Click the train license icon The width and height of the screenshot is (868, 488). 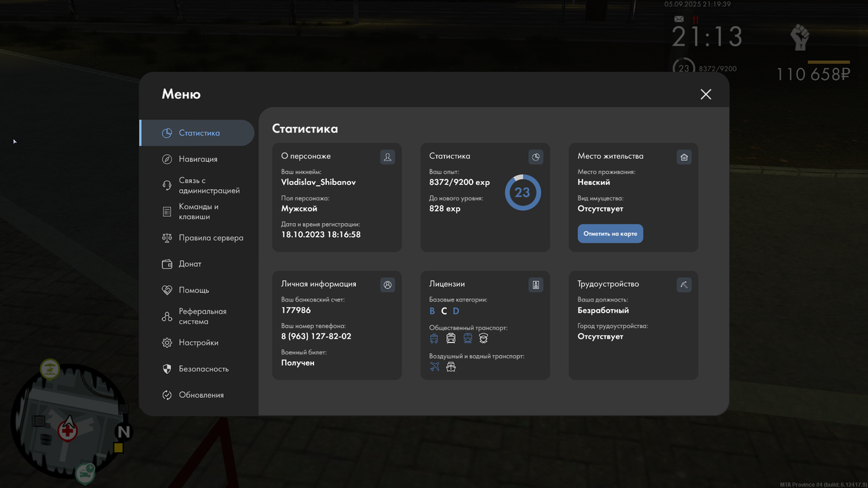coord(468,338)
